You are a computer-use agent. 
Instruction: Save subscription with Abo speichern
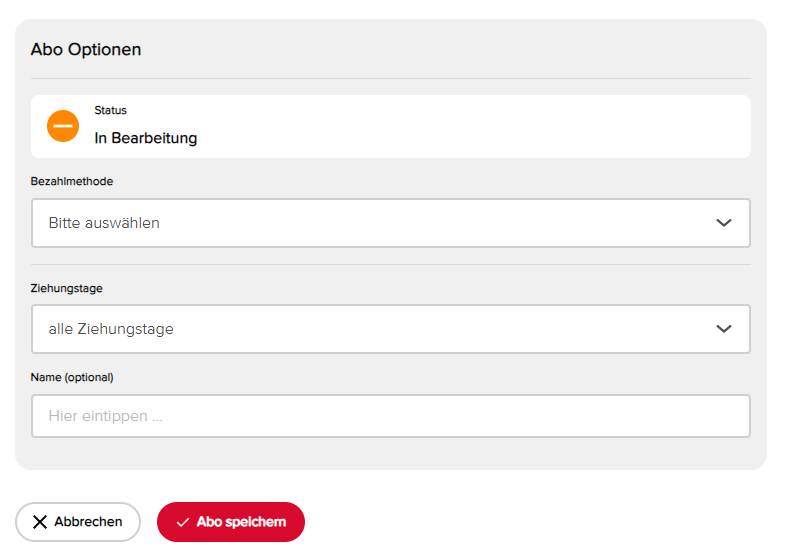pyautogui.click(x=231, y=522)
